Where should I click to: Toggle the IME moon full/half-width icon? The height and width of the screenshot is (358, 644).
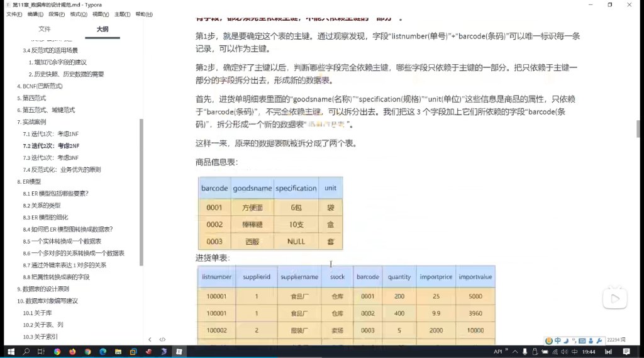pyautogui.click(x=566, y=341)
